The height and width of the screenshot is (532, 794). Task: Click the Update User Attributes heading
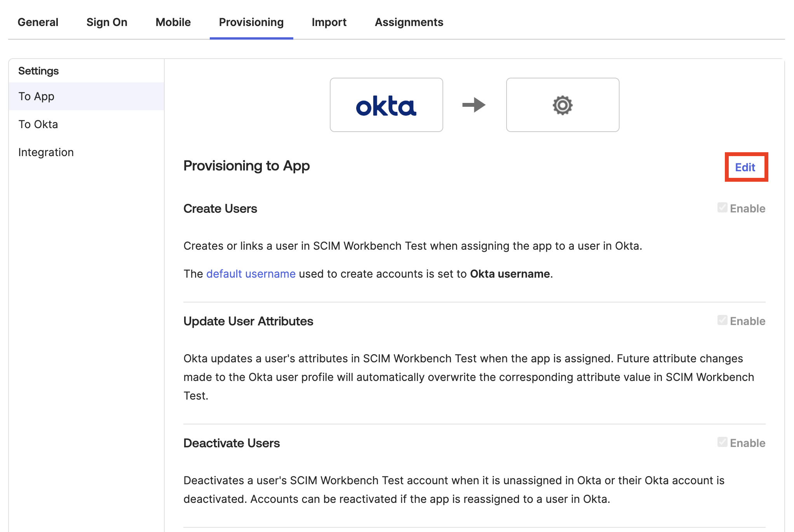coord(248,321)
